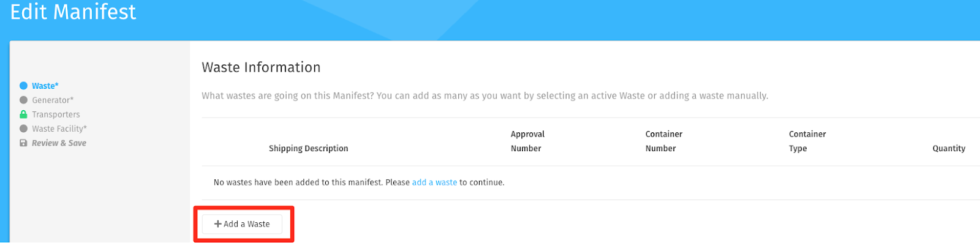This screenshot has height=243, width=980.
Task: Open the Waste* step in sidebar
Action: pos(45,86)
